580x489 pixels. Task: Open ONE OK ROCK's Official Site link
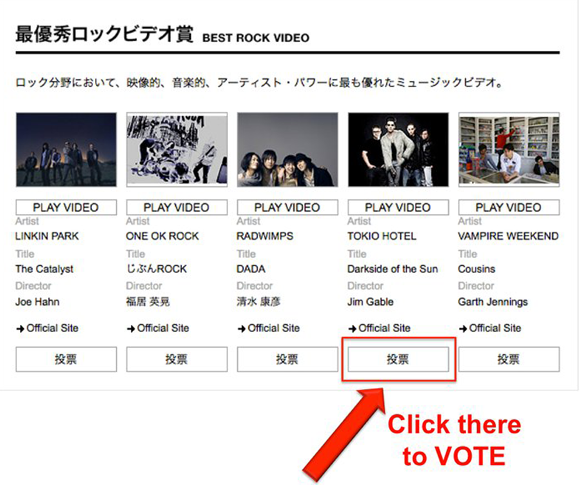158,328
